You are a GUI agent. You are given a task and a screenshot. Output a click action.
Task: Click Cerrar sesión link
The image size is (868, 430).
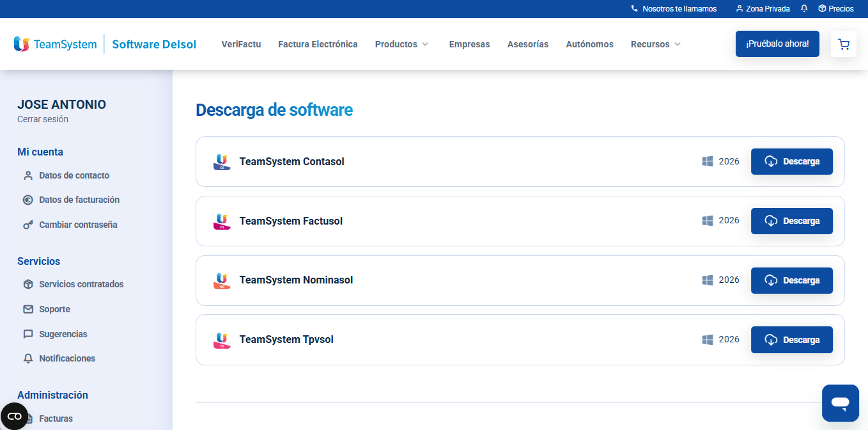coord(43,119)
